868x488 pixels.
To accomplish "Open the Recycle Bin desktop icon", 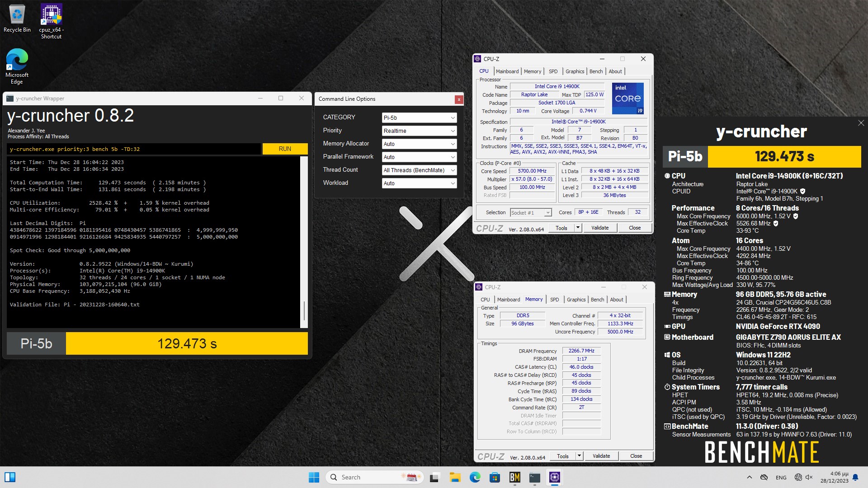I will coord(17,19).
